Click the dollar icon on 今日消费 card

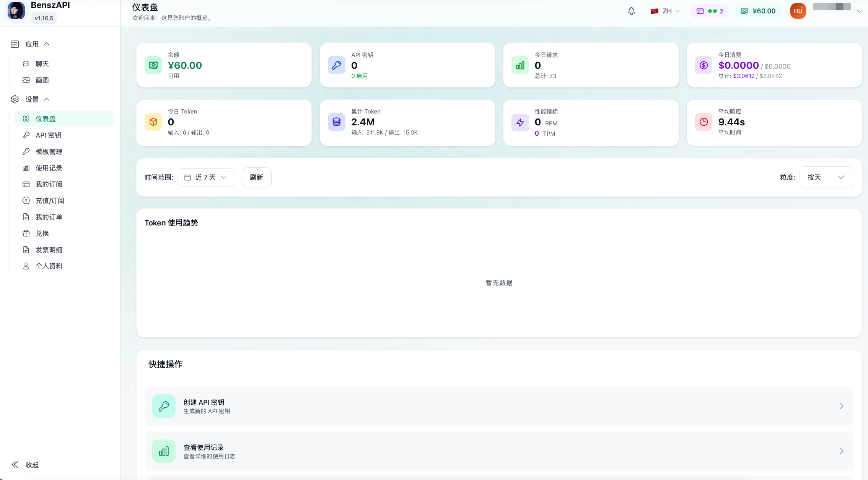(704, 65)
